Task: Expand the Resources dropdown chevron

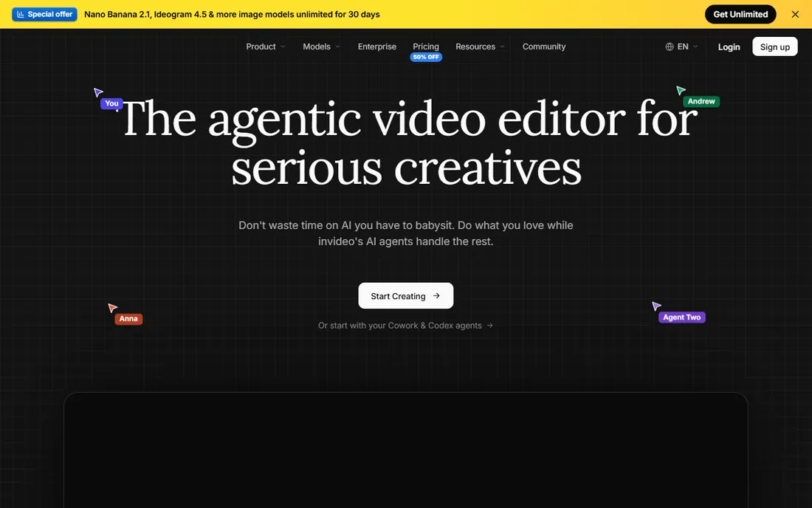Action: click(502, 47)
